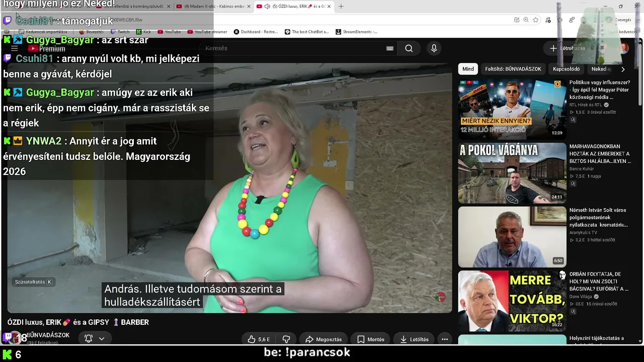Close the Madam X-otic browser tab
The width and height of the screenshot is (644, 362).
click(249, 7)
